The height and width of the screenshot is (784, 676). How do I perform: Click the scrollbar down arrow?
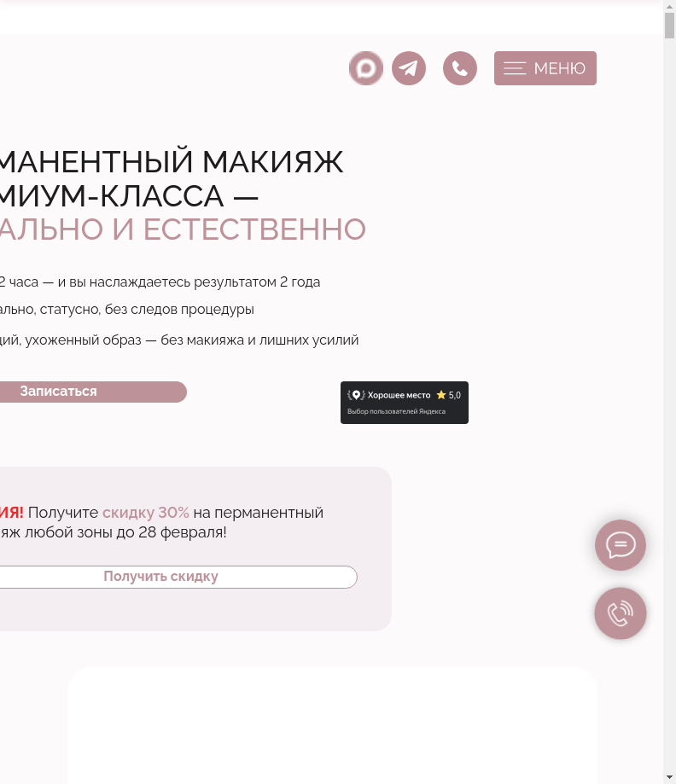pyautogui.click(x=669, y=778)
